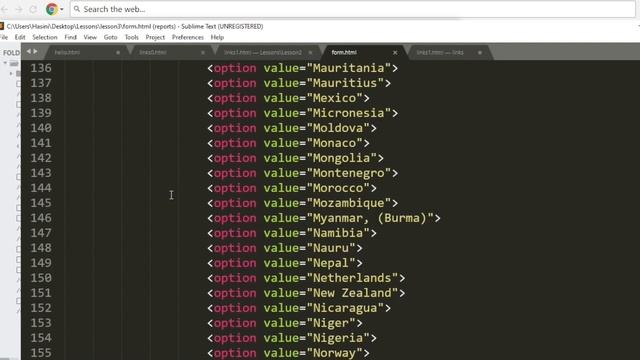Click the previous tab left arrow
The width and height of the screenshot is (640, 360).
click(29, 51)
